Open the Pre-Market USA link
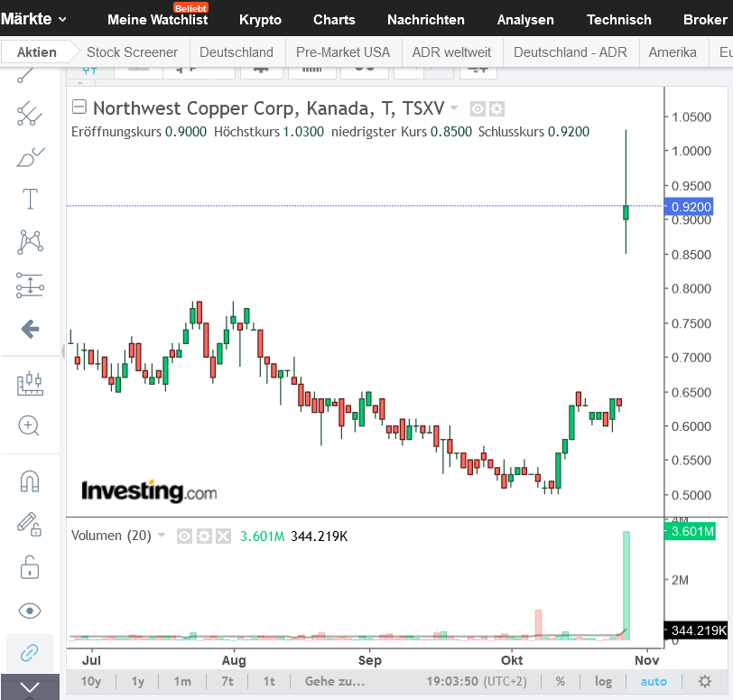Screen dimensions: 733x700 (343, 51)
